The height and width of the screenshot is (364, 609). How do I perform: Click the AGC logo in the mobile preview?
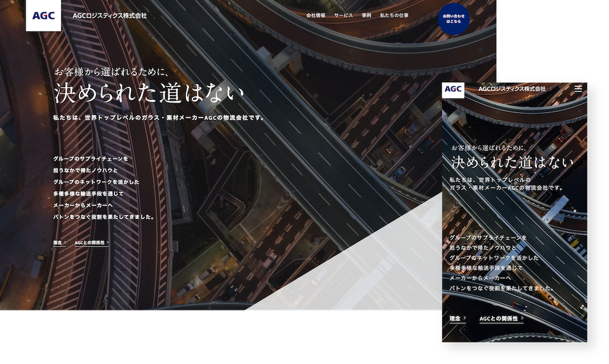click(x=453, y=89)
